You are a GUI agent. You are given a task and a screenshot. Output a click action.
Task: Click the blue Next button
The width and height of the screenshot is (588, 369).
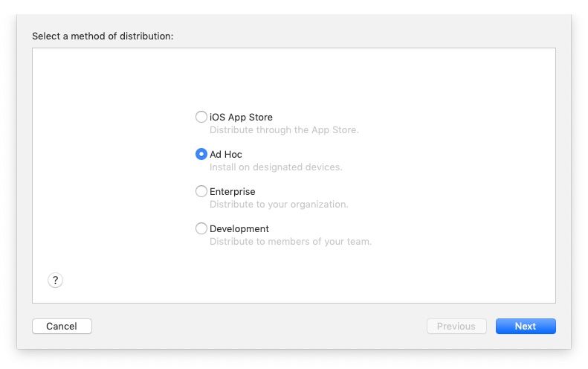[x=526, y=326]
